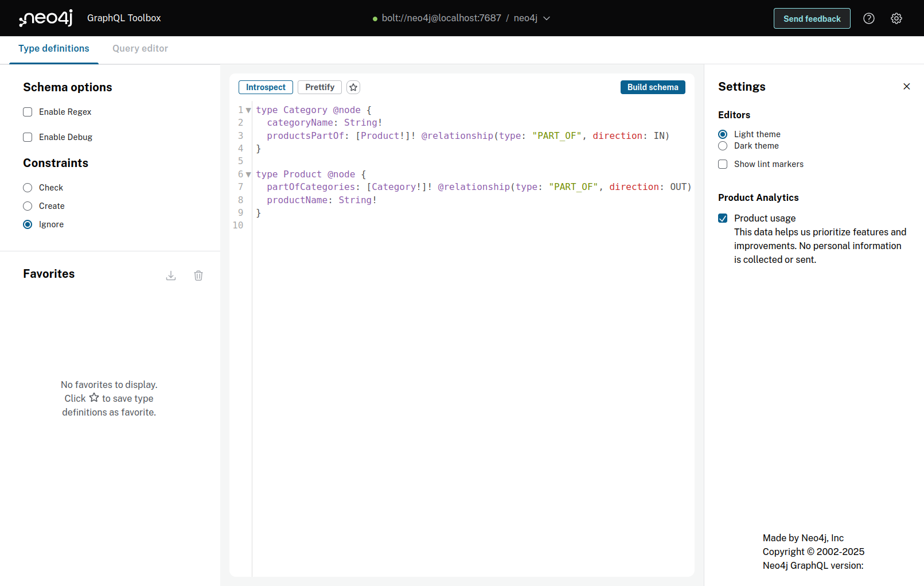Select the Create constraints option
The width and height of the screenshot is (924, 586).
(x=28, y=206)
